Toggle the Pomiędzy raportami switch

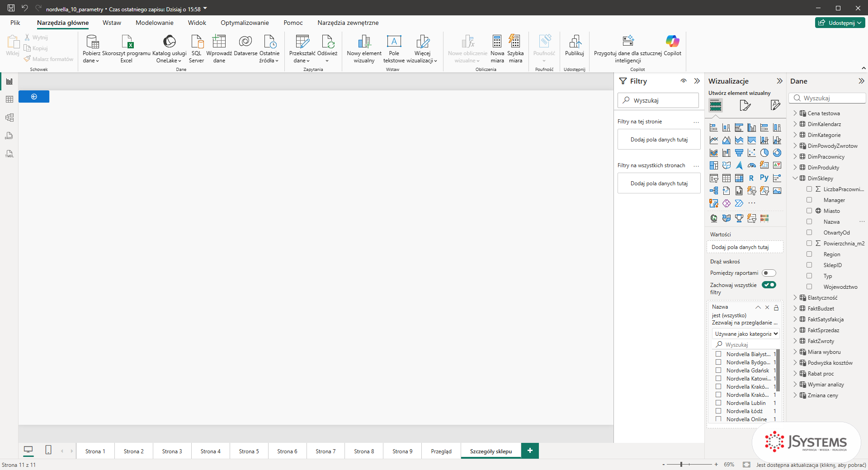pyautogui.click(x=769, y=273)
